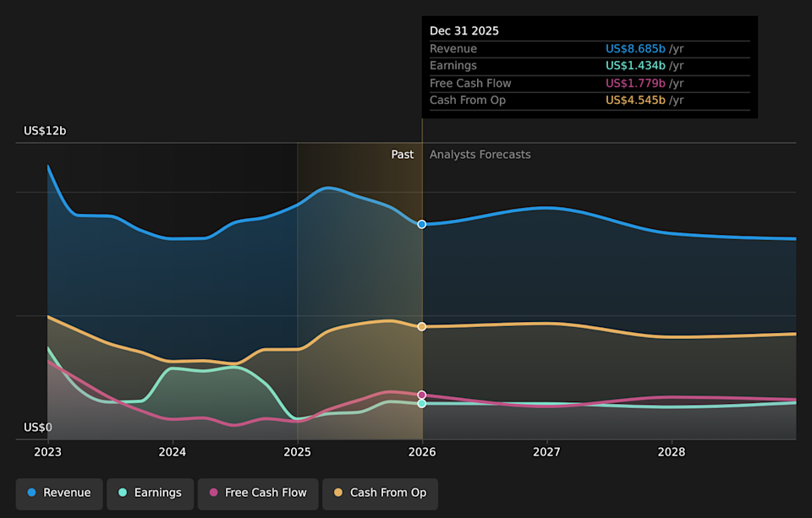This screenshot has height=518, width=812.
Task: Click the pink Free Cash Flow marker at 2026
Action: pyautogui.click(x=422, y=395)
